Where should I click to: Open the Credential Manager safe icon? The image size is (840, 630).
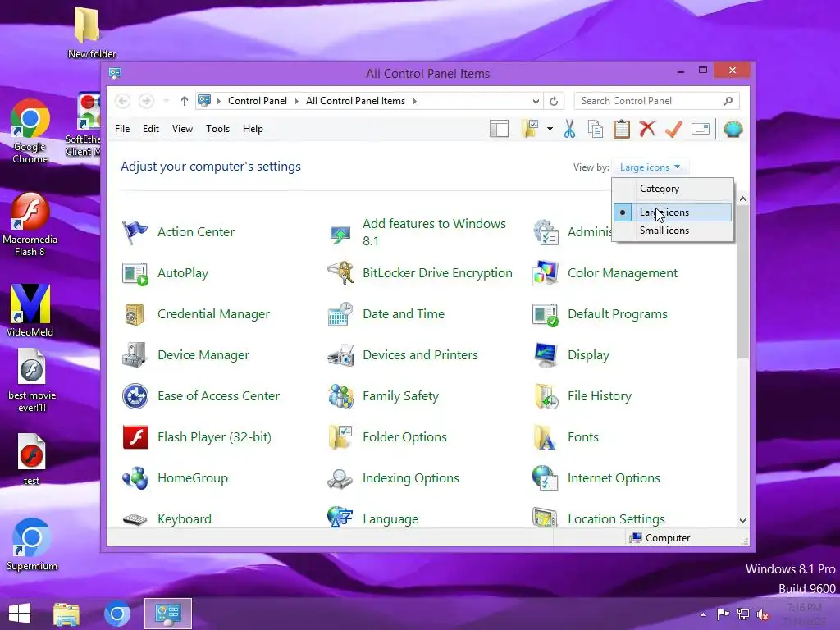(x=135, y=314)
